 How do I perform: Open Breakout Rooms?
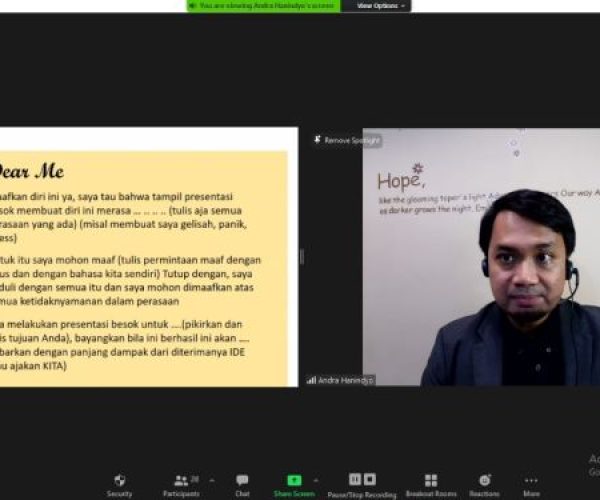(x=430, y=480)
